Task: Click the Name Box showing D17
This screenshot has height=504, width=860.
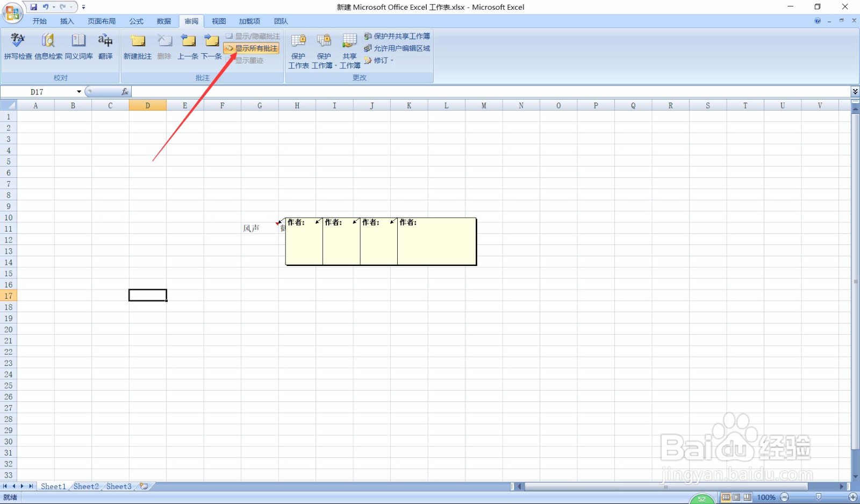Action: point(38,92)
